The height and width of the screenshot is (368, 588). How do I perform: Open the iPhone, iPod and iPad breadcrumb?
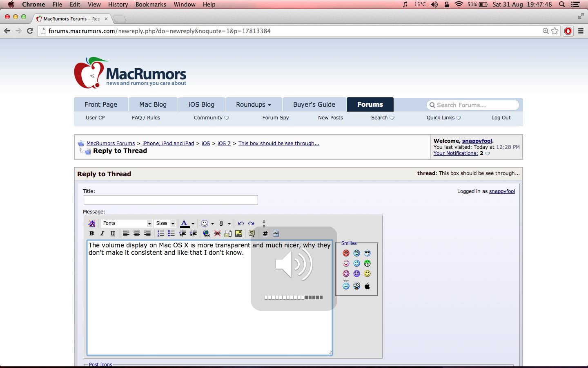coord(168,144)
